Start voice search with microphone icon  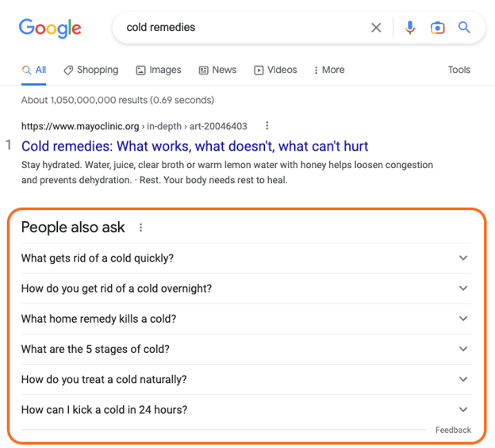(x=409, y=28)
